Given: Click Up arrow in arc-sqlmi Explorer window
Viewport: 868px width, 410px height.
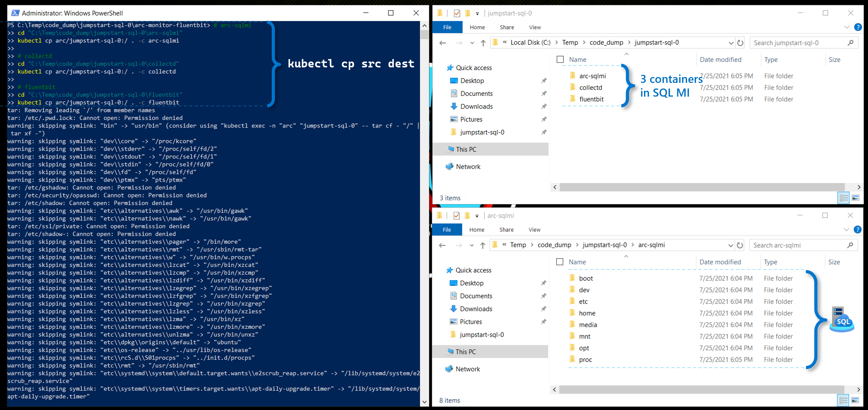Looking at the screenshot, I should coord(482,245).
